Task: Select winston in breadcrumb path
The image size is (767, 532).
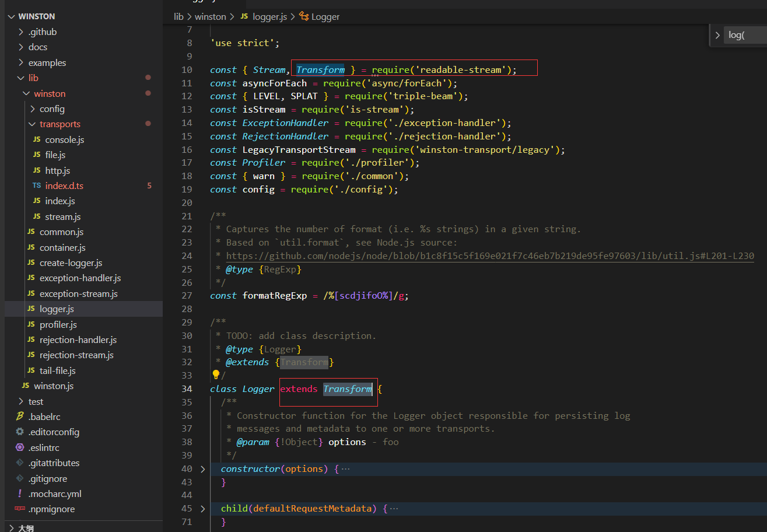Action: coord(210,16)
